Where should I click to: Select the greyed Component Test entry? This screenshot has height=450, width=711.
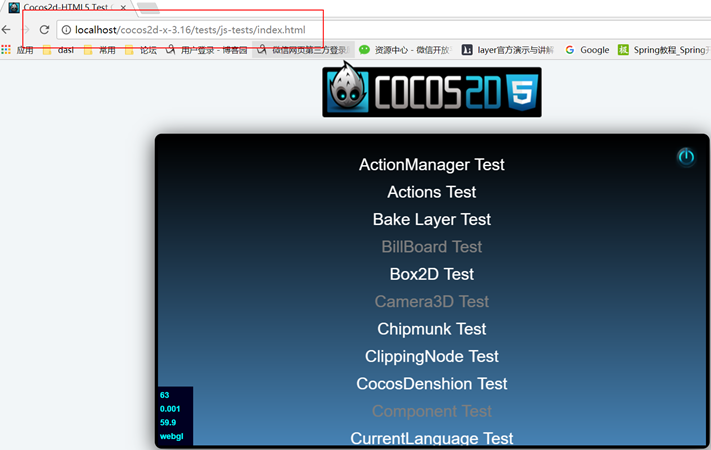[432, 411]
